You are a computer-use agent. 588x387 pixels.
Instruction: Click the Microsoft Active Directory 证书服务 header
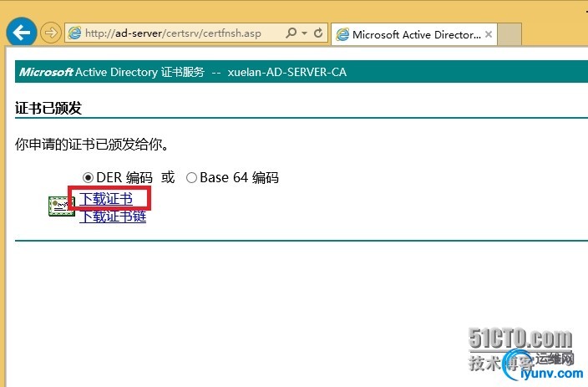(112, 72)
